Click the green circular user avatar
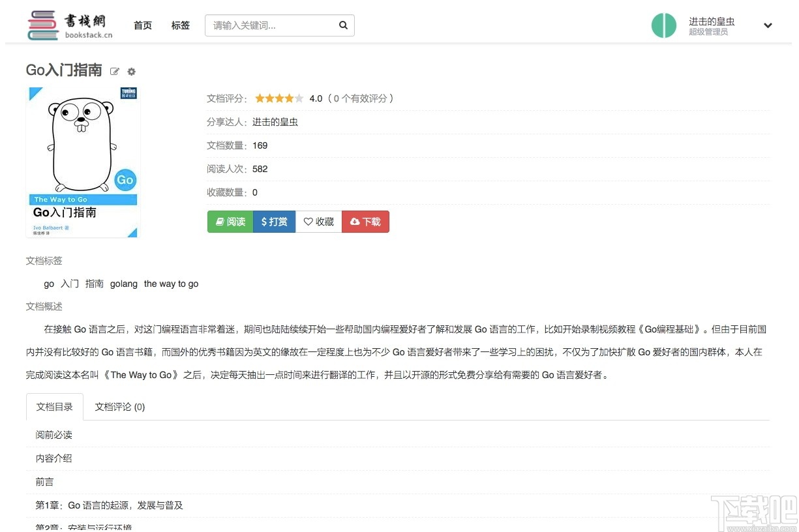The image size is (799, 532). click(664, 26)
